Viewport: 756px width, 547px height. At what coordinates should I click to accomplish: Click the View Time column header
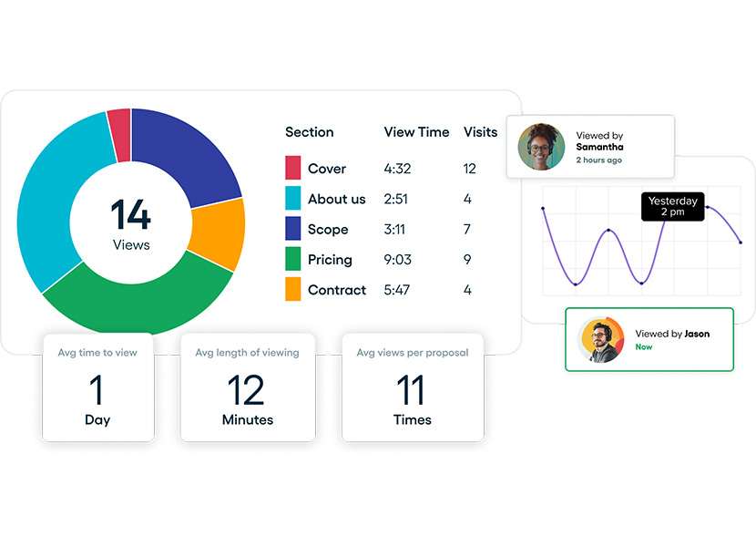click(416, 132)
